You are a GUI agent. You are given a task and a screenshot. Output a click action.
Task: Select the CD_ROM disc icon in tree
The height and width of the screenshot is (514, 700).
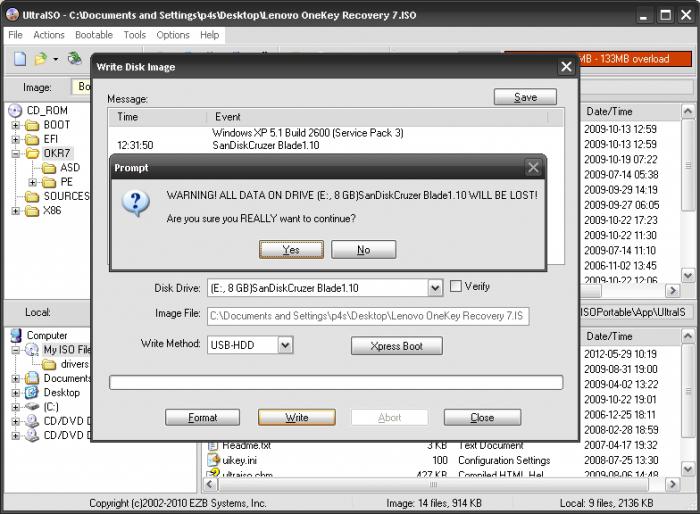click(15, 110)
